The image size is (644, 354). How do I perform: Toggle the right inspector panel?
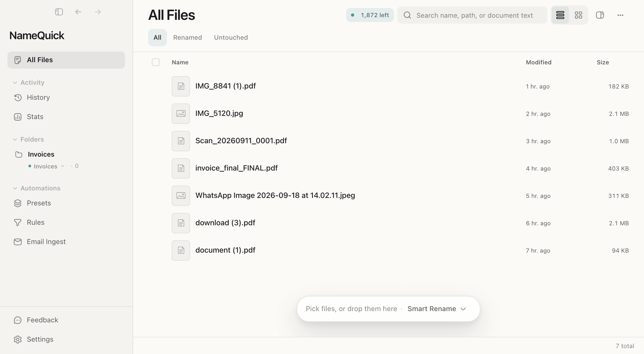tap(600, 15)
